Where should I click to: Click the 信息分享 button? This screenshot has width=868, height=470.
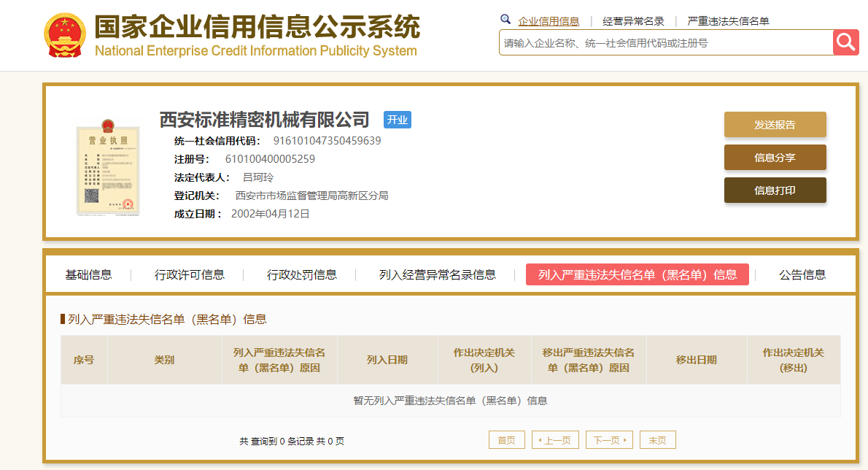click(x=775, y=157)
